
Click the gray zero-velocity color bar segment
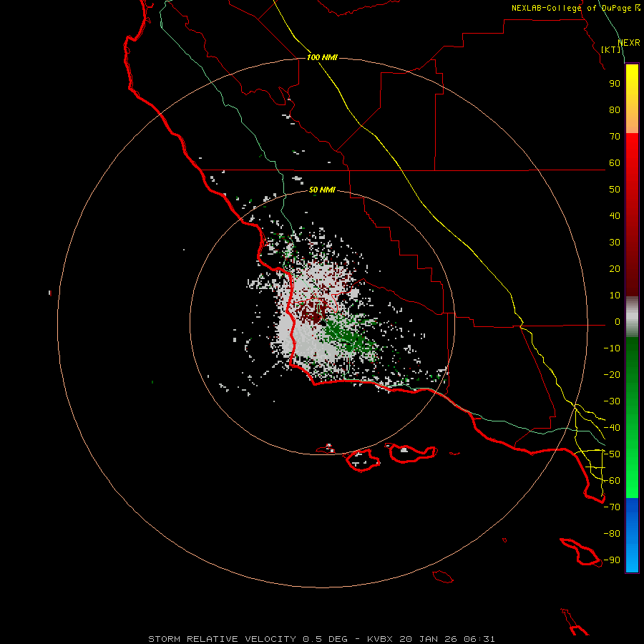[632, 317]
